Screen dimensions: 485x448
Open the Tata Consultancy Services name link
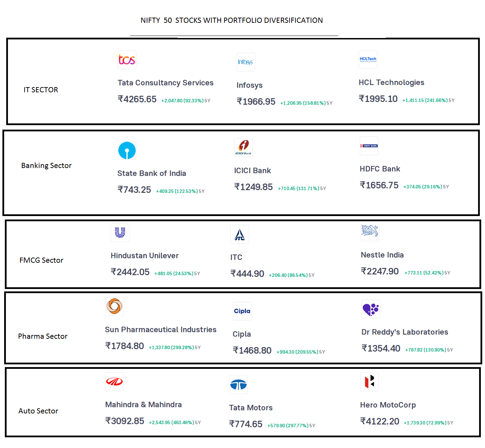click(166, 83)
